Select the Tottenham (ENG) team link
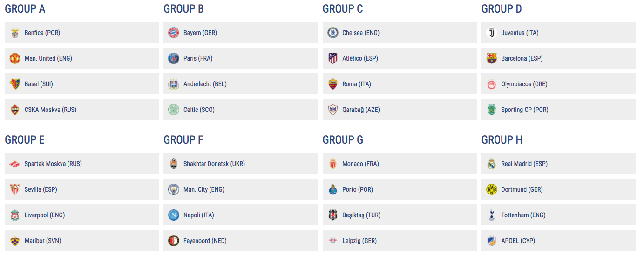This screenshot has width=644, height=257. (523, 215)
